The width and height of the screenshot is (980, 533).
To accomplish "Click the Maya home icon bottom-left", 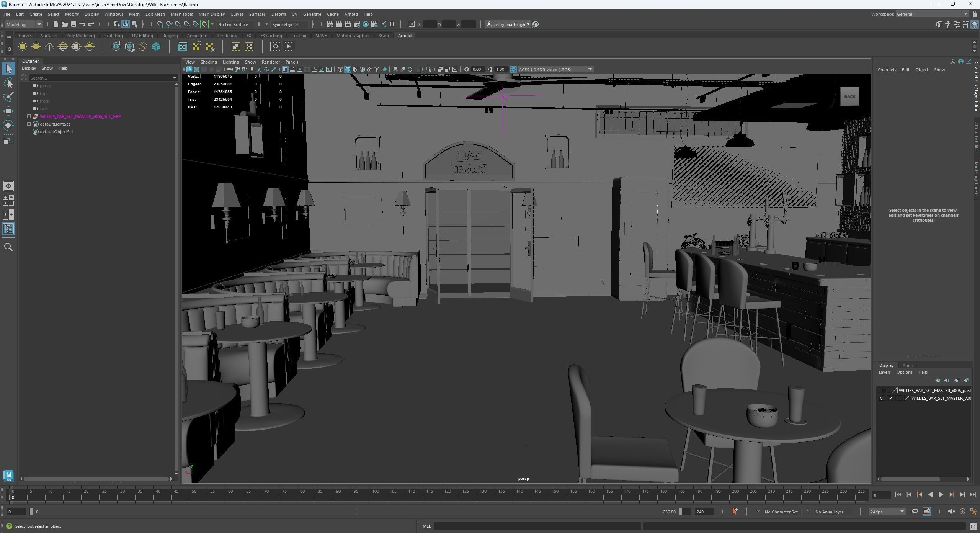I will tap(8, 476).
